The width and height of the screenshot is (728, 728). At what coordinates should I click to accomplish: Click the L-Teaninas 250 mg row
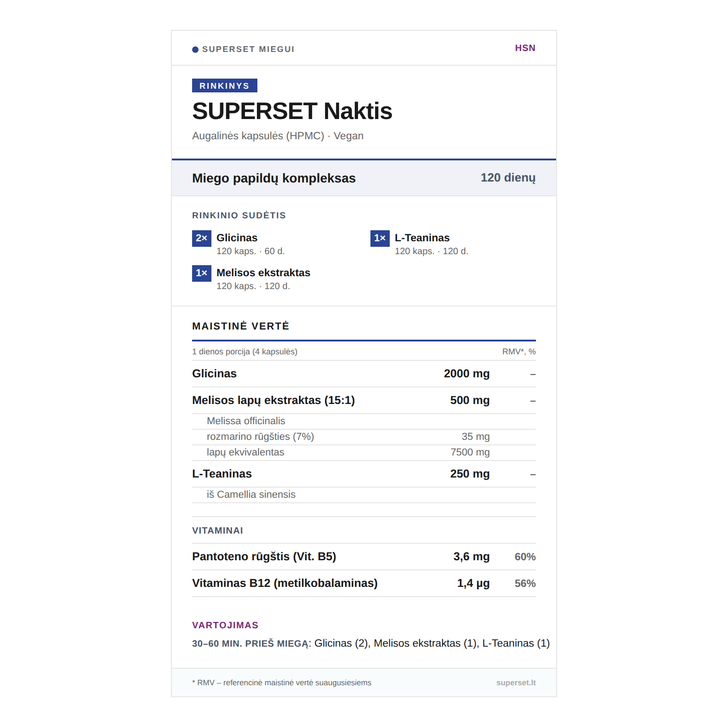tap(363, 474)
